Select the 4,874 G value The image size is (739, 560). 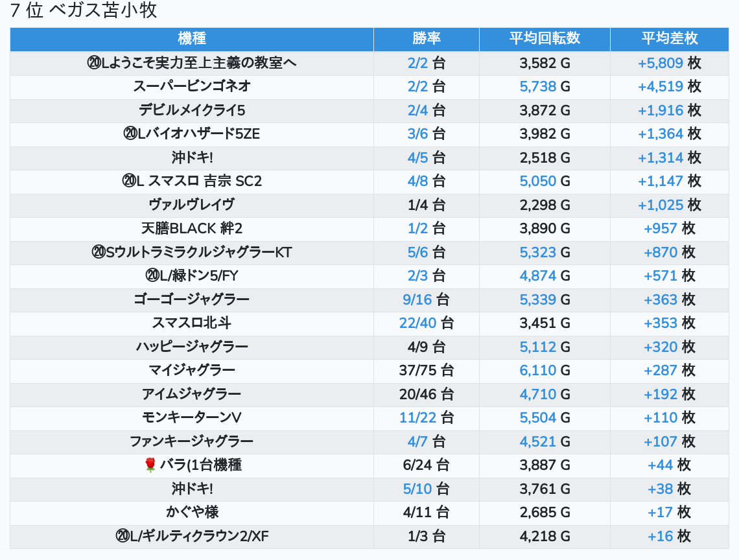pyautogui.click(x=545, y=275)
